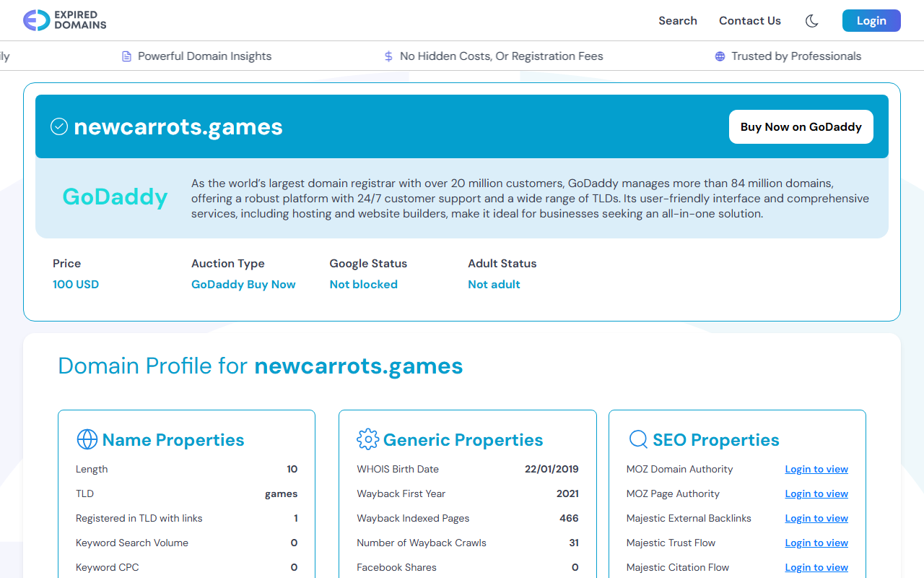Click the globe icon in Name Properties
The height and width of the screenshot is (578, 924).
tap(87, 439)
